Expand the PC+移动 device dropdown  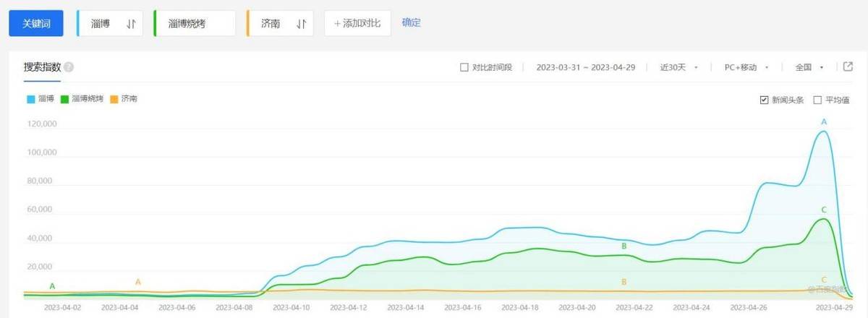[746, 67]
